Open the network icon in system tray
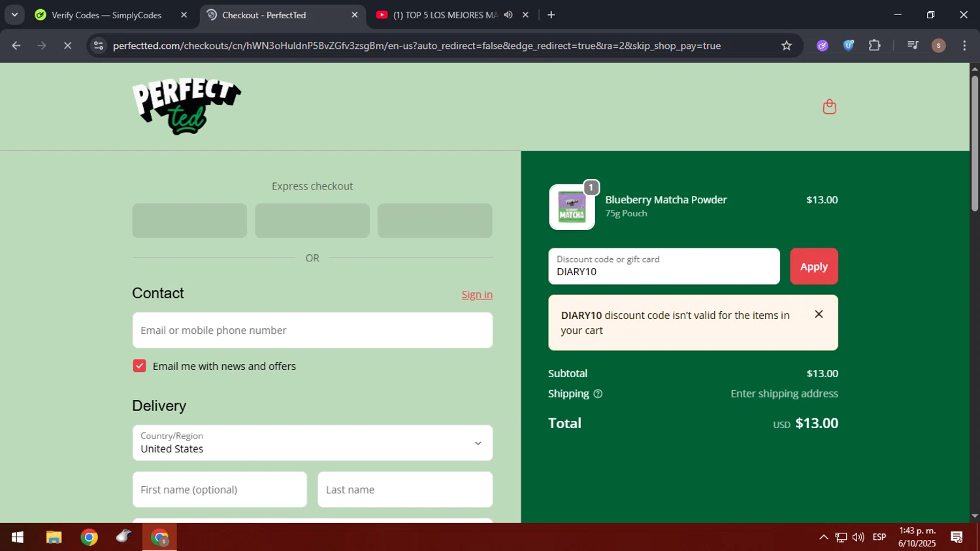 [x=841, y=537]
